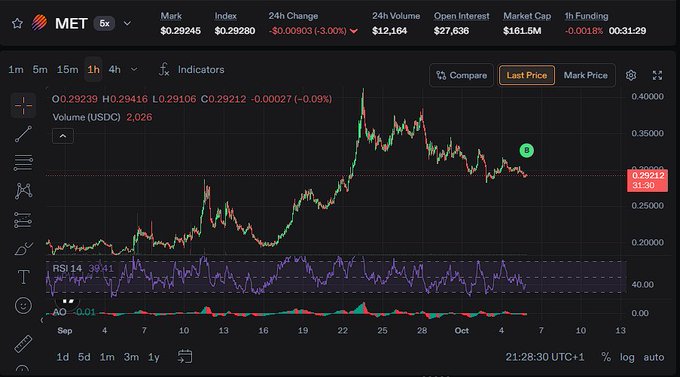Image resolution: width=680 pixels, height=377 pixels.
Task: Select the 1m timeframe
Action: 16,69
